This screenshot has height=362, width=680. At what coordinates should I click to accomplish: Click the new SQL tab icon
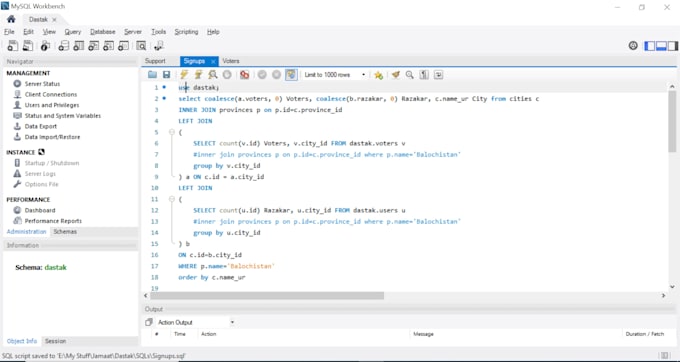pos(13,46)
